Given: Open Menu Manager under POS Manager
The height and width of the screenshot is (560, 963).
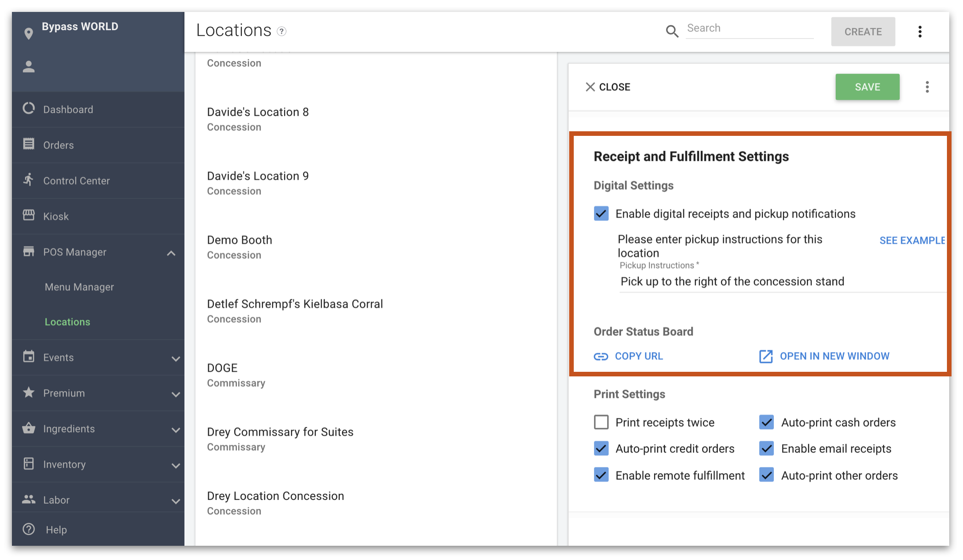Looking at the screenshot, I should point(79,287).
